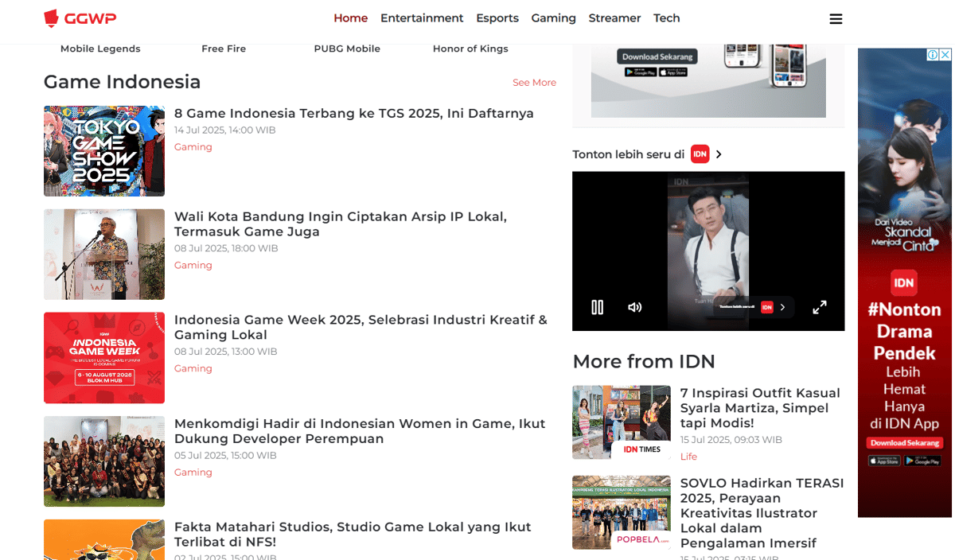The height and width of the screenshot is (560, 955).
Task: Click the date 15 Jul 2025, 09:03 WIB
Action: click(731, 440)
